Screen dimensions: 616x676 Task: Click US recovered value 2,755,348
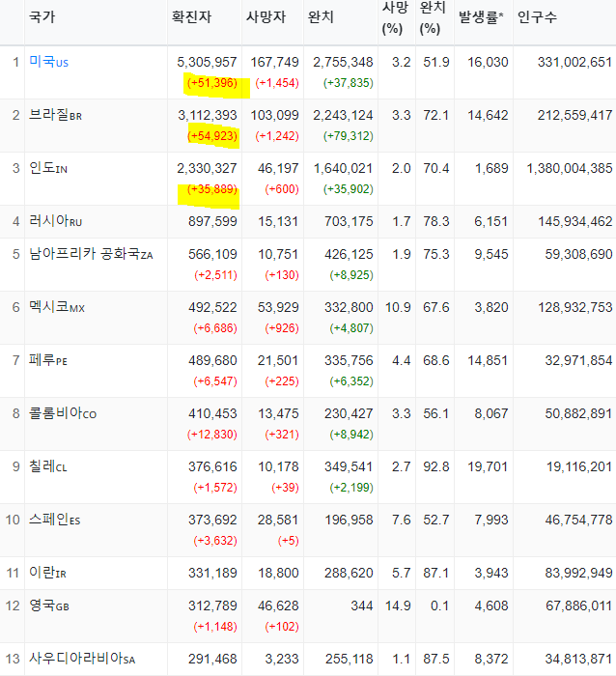click(343, 62)
